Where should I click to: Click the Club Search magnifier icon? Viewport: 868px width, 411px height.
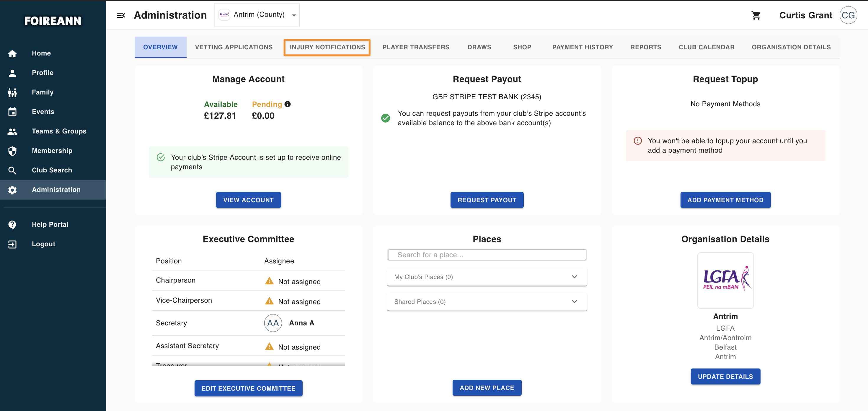tap(12, 170)
